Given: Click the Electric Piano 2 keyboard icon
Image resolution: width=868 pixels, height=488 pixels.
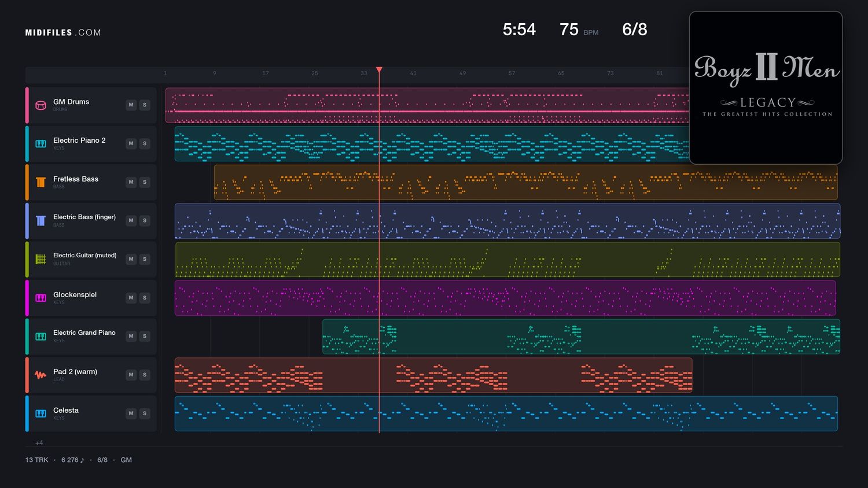Looking at the screenshot, I should coord(41,143).
